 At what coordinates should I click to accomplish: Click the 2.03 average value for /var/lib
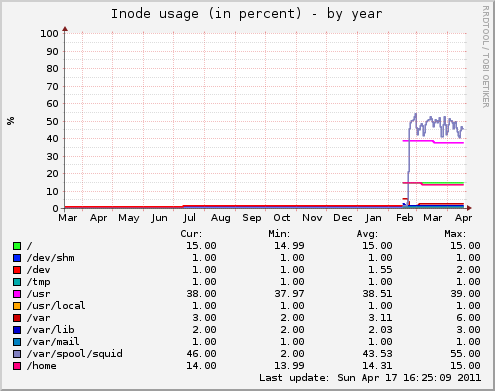pos(380,330)
